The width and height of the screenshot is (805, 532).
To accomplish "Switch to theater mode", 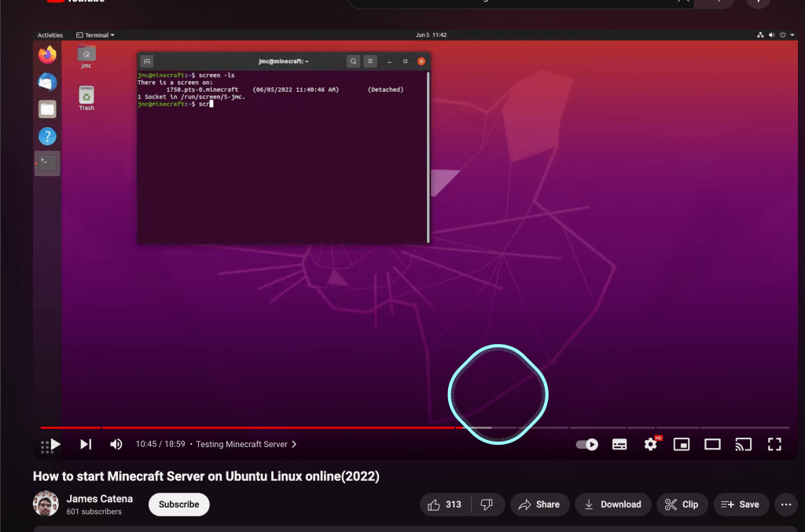I will tap(712, 444).
